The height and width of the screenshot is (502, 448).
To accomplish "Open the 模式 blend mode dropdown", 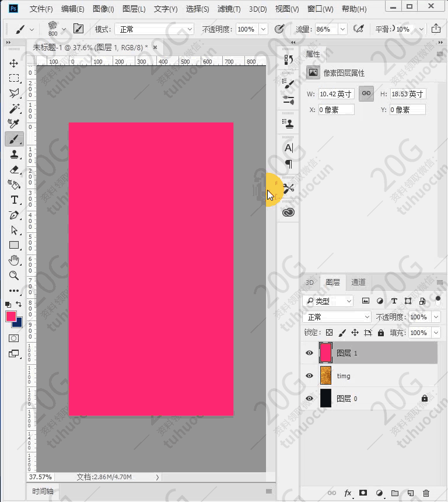I will coord(154,29).
